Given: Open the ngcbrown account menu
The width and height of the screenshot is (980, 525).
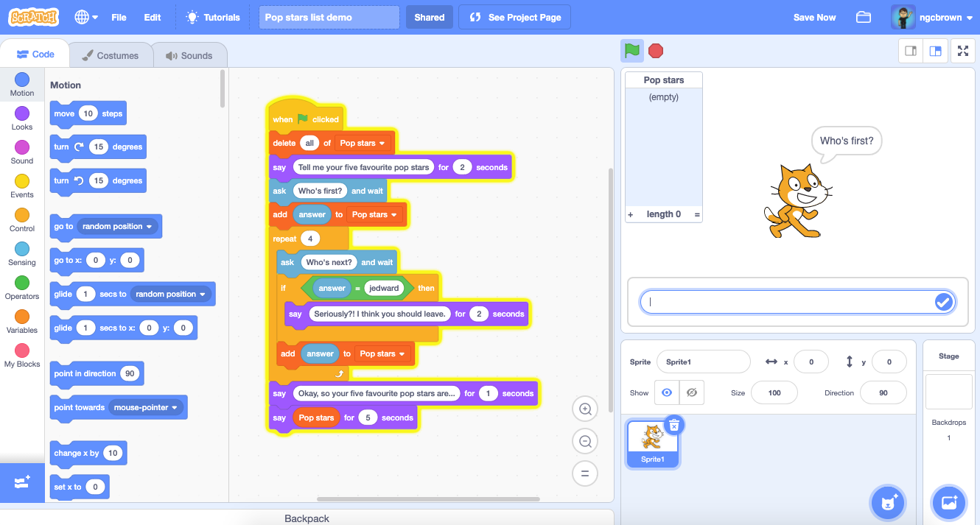Looking at the screenshot, I should click(931, 17).
